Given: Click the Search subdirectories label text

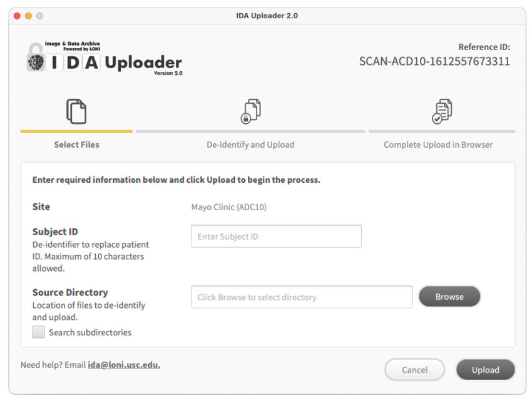Looking at the screenshot, I should click(90, 332).
